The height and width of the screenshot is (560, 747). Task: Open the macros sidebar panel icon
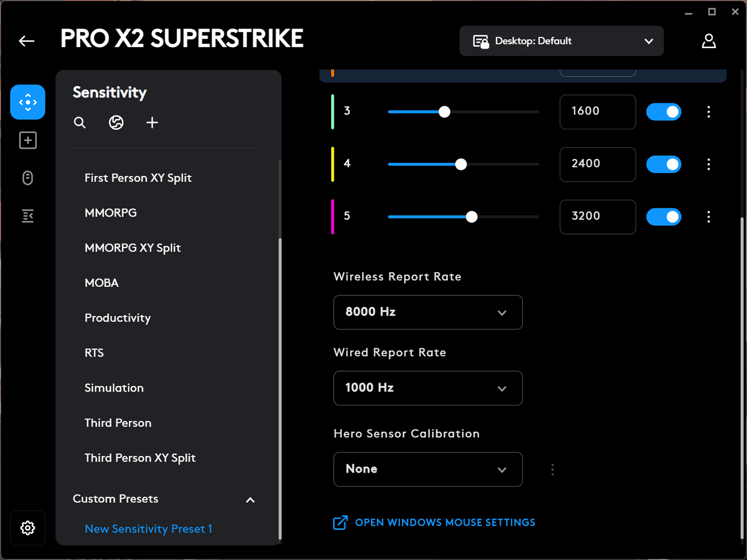tap(27, 216)
